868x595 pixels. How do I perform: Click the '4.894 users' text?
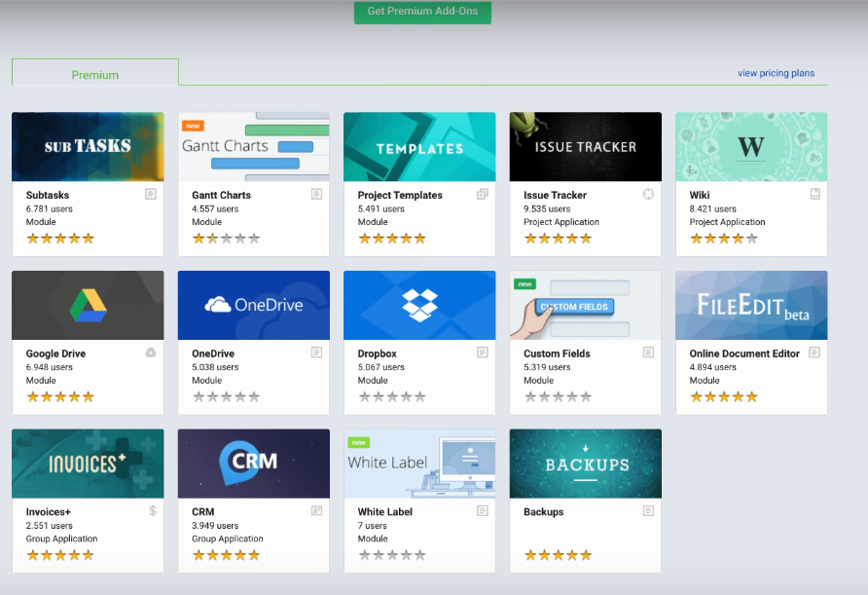[x=713, y=367]
